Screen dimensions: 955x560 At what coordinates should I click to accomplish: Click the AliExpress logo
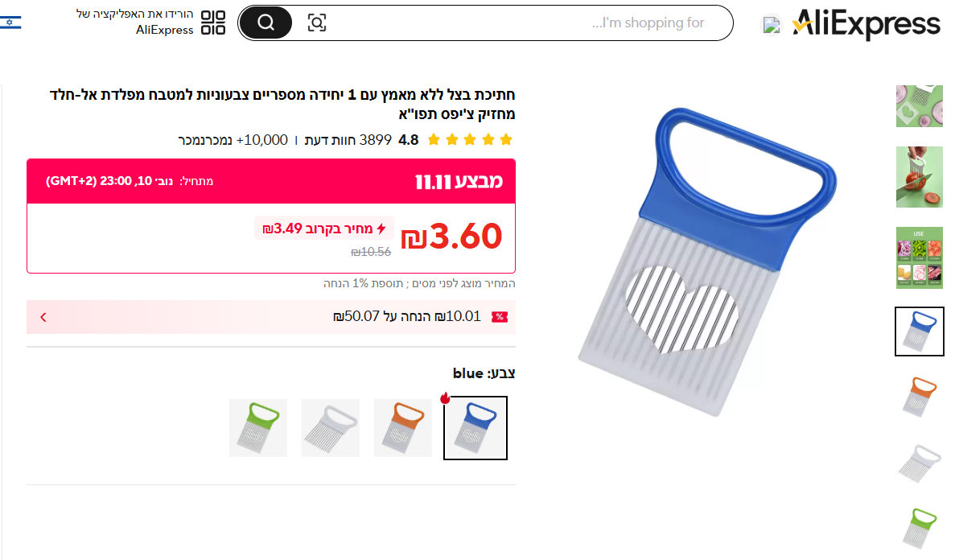[866, 24]
